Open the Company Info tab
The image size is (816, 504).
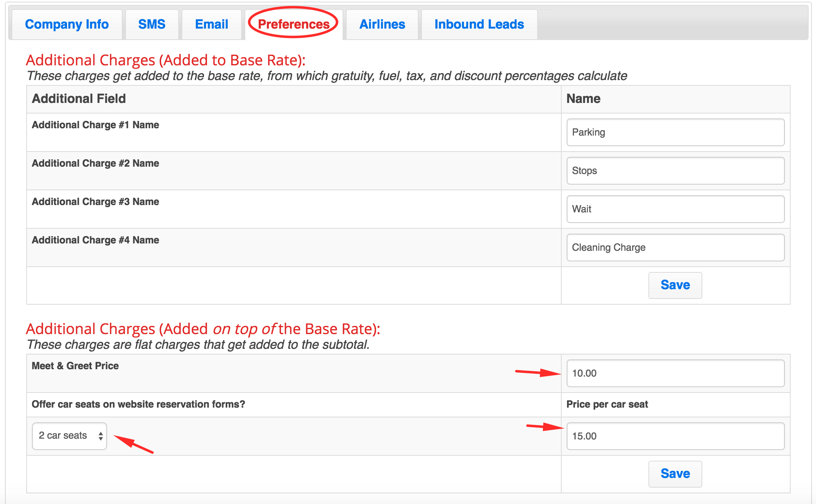point(67,25)
